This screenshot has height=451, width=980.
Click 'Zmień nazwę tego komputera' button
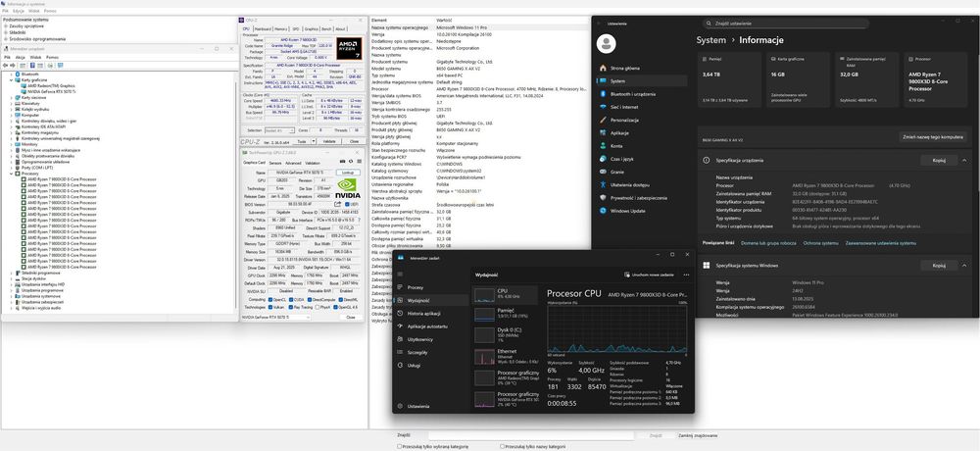pyautogui.click(x=934, y=136)
